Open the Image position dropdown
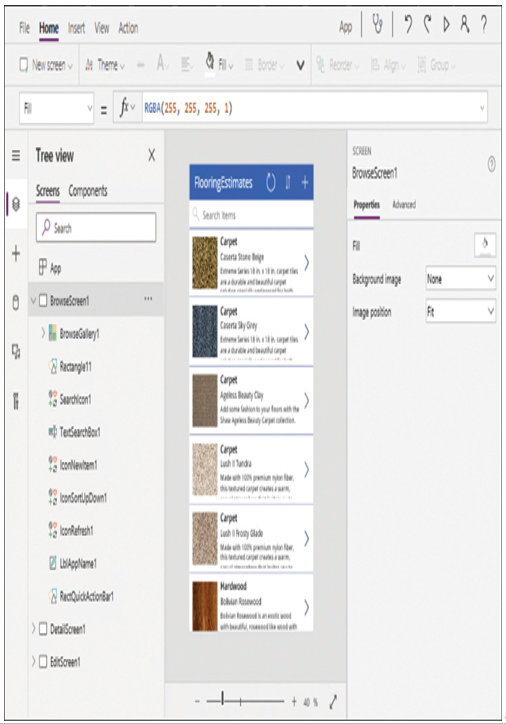 point(461,312)
